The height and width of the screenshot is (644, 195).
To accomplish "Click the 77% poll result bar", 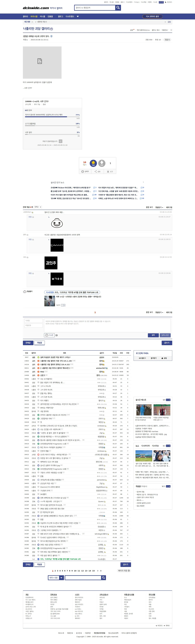I will 52,117.
